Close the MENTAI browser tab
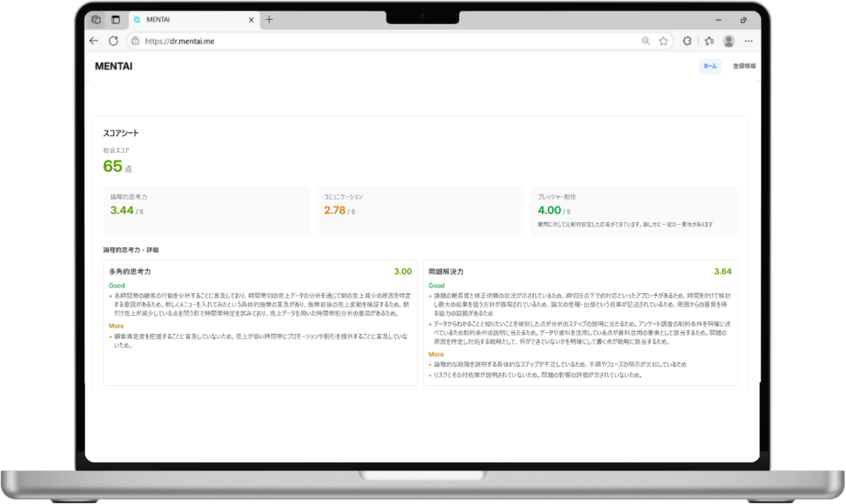The width and height of the screenshot is (846, 504). tap(250, 20)
